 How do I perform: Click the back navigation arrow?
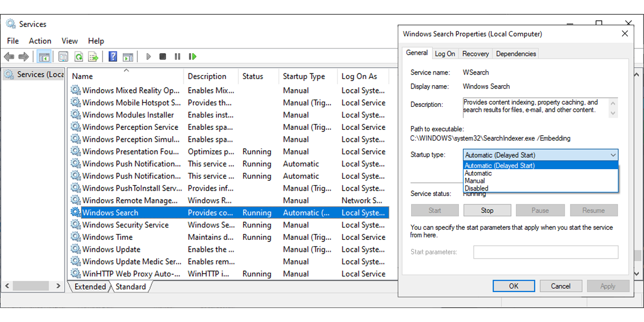tap(9, 56)
